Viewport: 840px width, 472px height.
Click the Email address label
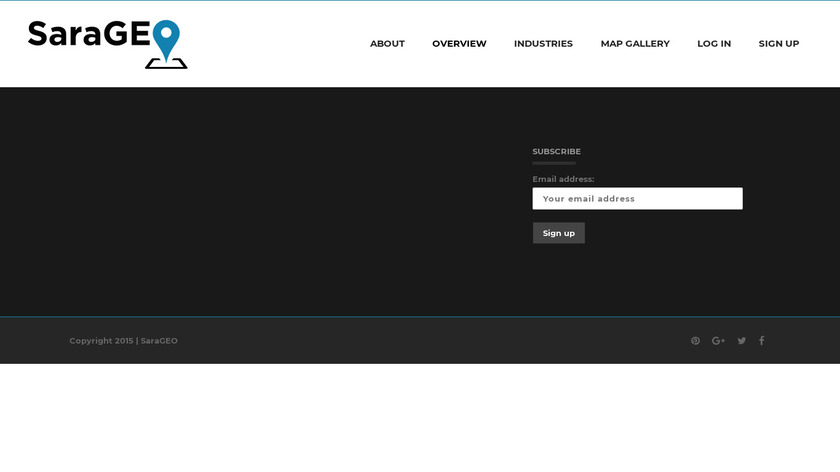(x=563, y=179)
